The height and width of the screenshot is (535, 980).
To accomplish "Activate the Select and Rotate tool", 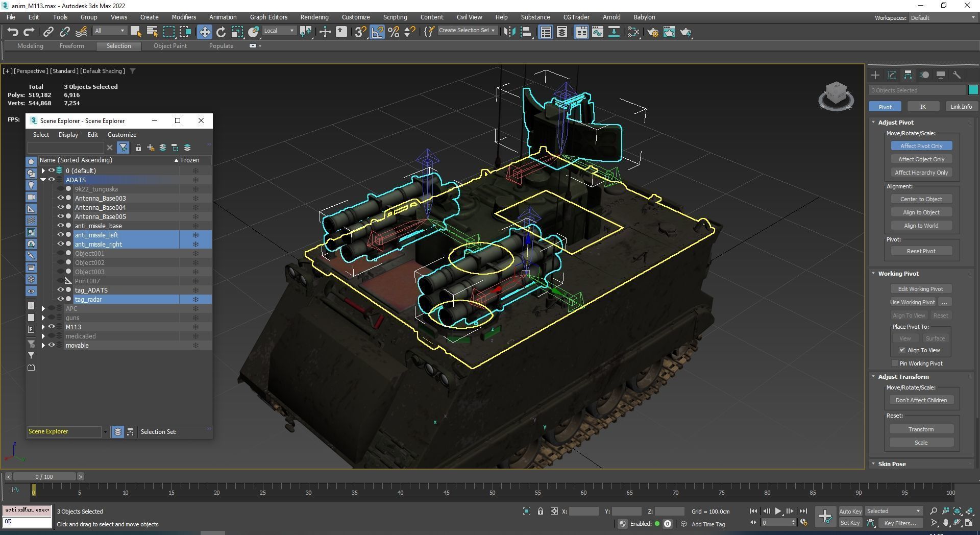I will tap(221, 32).
